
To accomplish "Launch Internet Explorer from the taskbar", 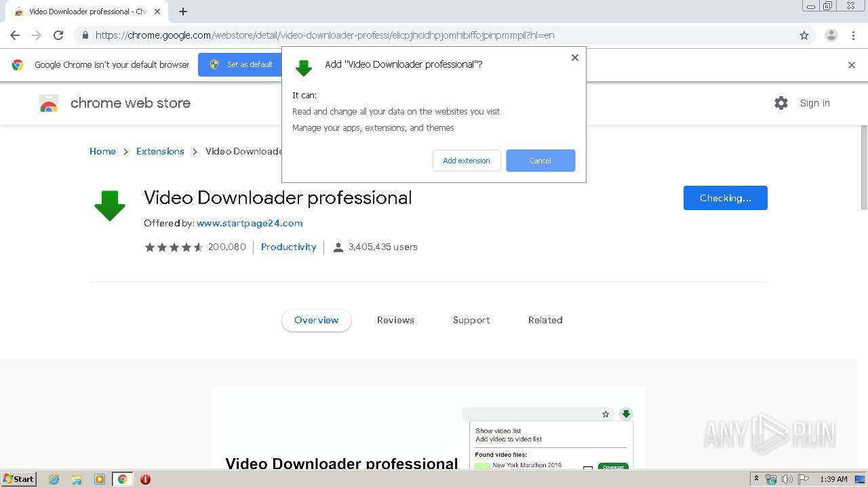I will click(54, 479).
